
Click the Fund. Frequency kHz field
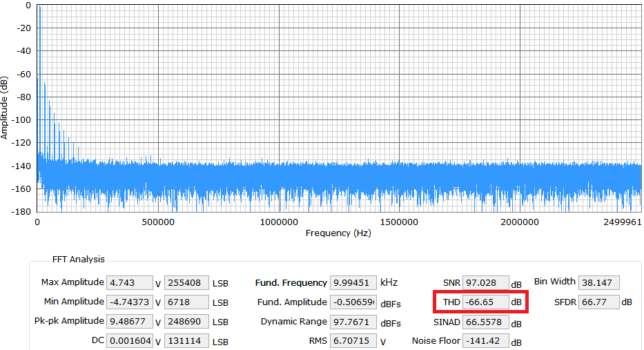pos(353,282)
